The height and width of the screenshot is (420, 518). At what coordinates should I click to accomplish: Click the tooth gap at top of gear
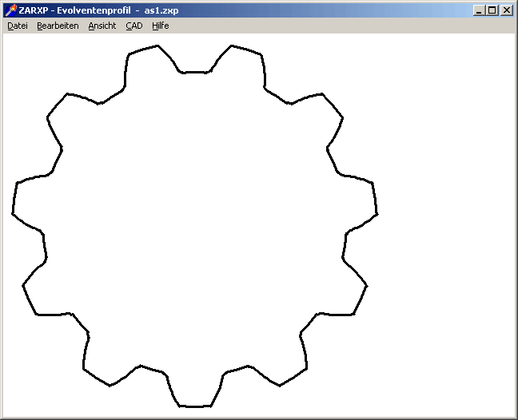[x=196, y=73]
